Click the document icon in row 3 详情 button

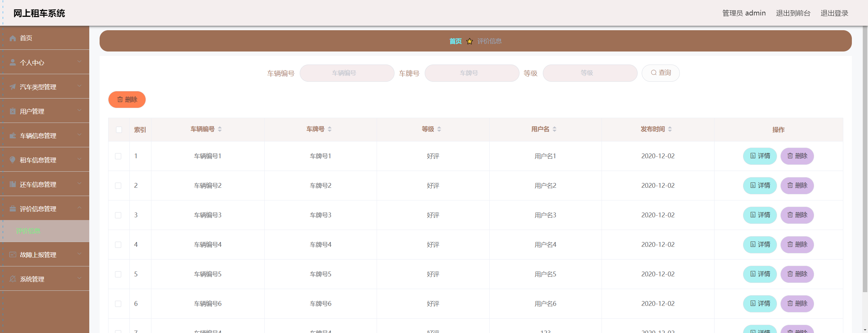[x=753, y=215]
